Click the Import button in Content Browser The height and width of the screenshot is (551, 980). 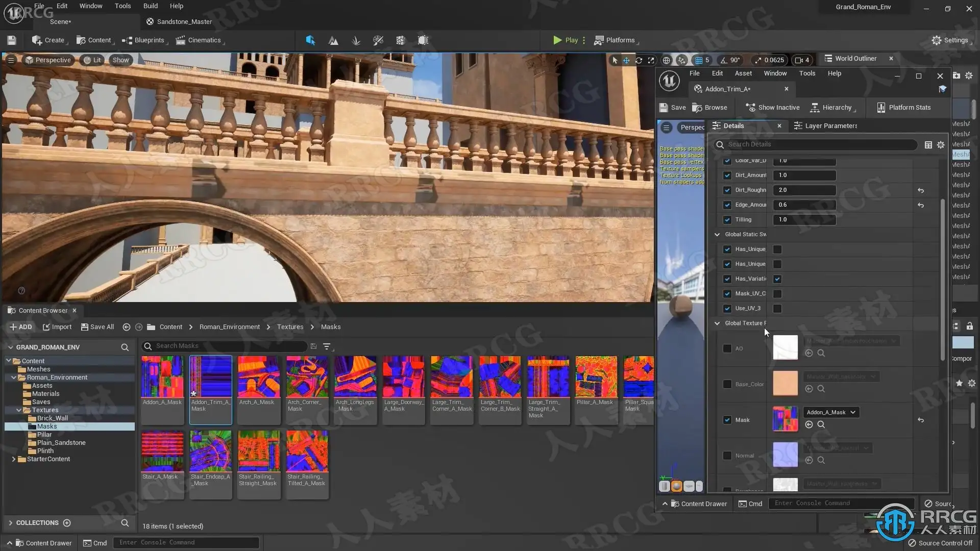tap(57, 327)
